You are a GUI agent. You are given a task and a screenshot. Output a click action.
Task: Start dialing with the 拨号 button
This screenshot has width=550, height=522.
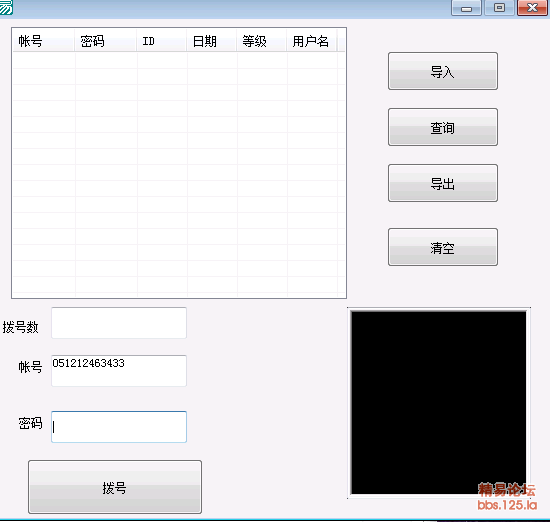[x=115, y=487]
